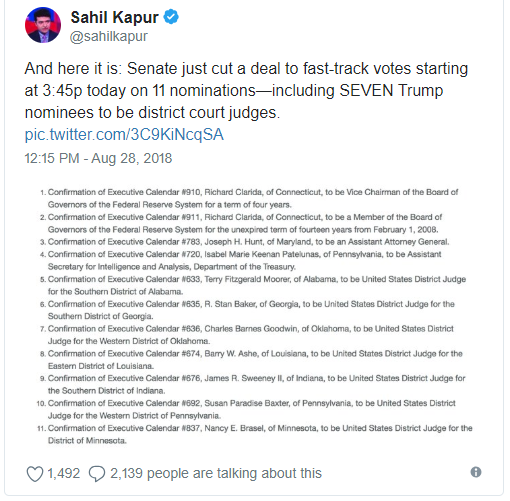Open "2,139 people are talking about this"

coord(216,473)
